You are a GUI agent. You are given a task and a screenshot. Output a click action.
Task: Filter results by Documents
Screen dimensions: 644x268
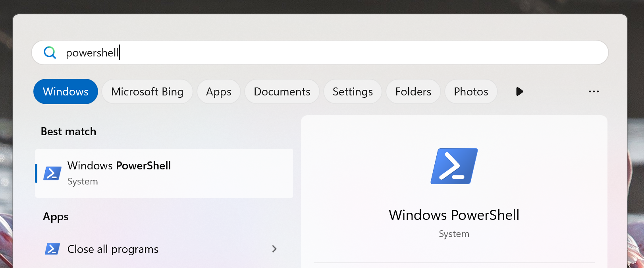pos(282,91)
